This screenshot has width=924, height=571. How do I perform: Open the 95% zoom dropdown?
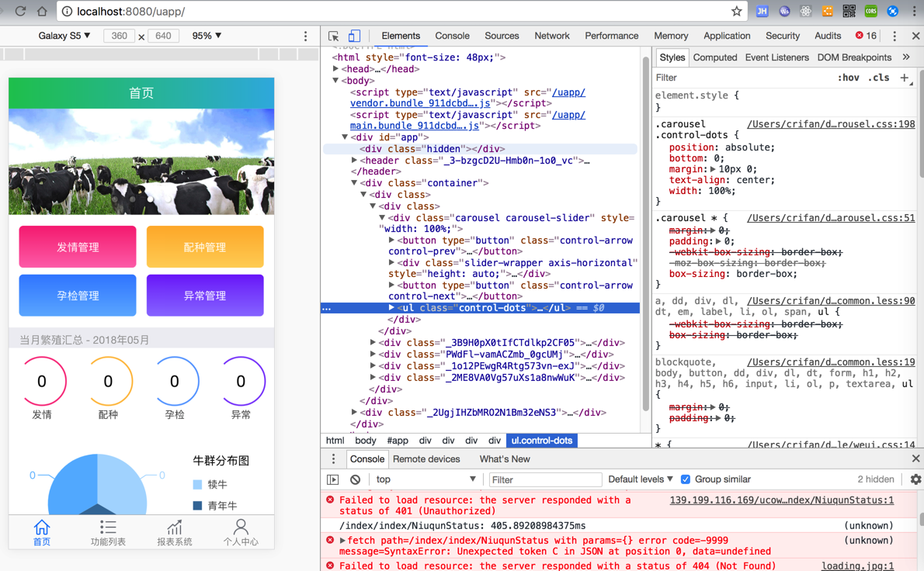[x=207, y=36]
